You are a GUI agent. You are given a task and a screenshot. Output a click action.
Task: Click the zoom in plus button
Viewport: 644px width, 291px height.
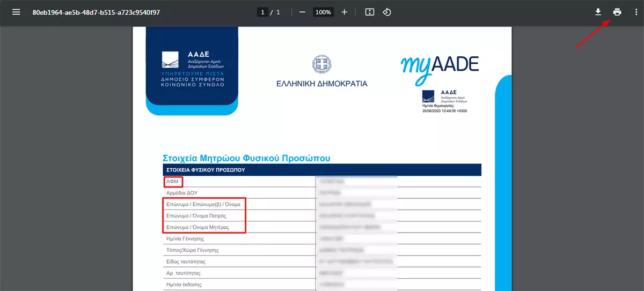[344, 12]
